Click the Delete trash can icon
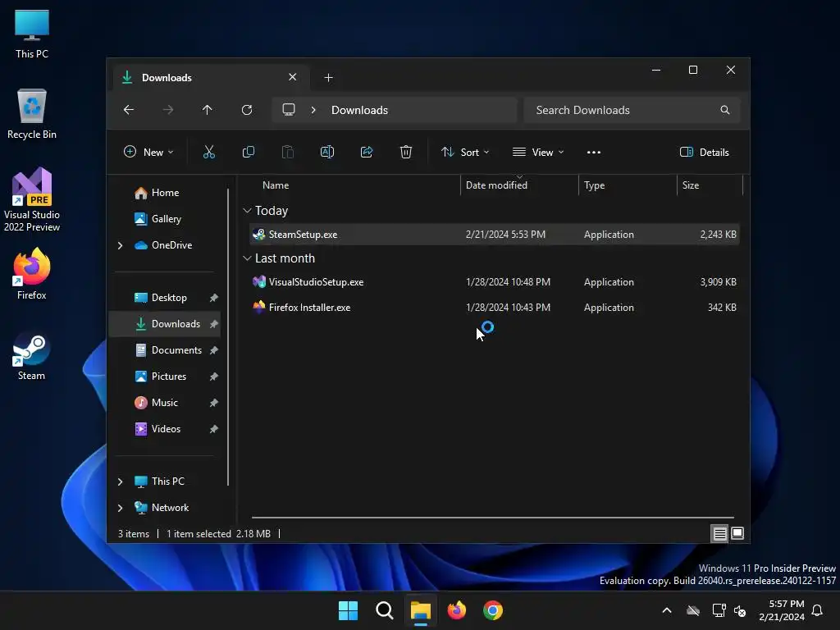 [406, 152]
